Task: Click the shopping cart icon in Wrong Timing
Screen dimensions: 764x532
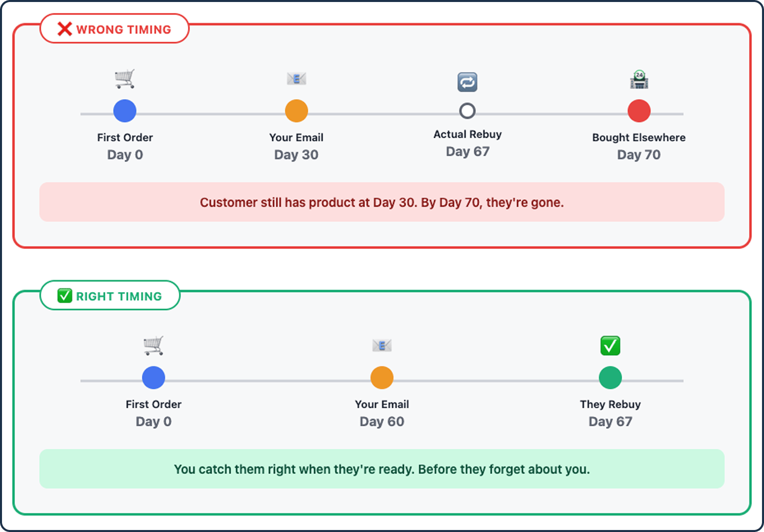Action: 125,79
